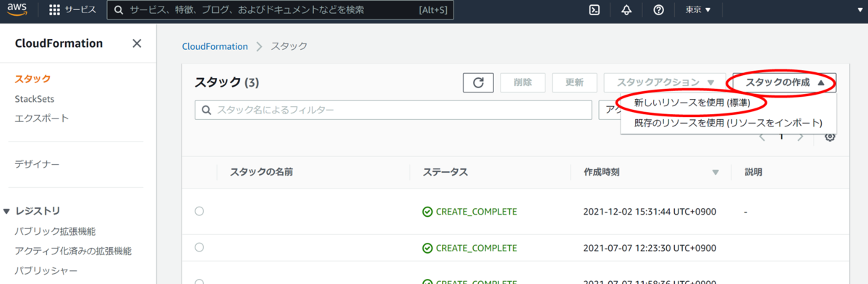The image size is (868, 284).
Task: Choose 新しいリソースを使用 (標準)
Action: point(692,103)
